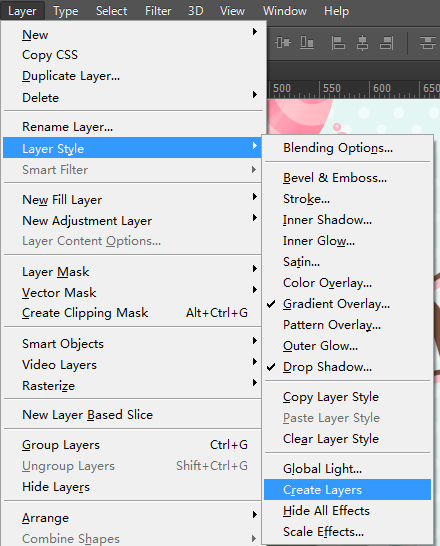The image size is (440, 546).
Task: Choose Create Clipping Mask
Action: [132, 313]
